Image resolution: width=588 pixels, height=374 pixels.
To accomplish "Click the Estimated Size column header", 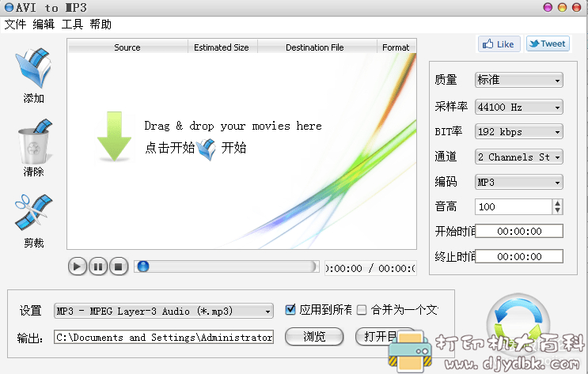I will coord(222,47).
